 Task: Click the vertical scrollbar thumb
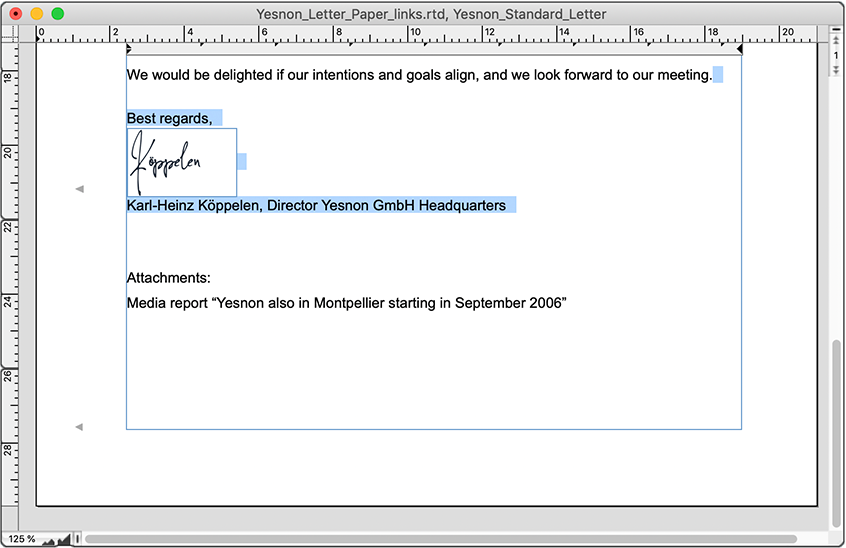click(x=837, y=430)
